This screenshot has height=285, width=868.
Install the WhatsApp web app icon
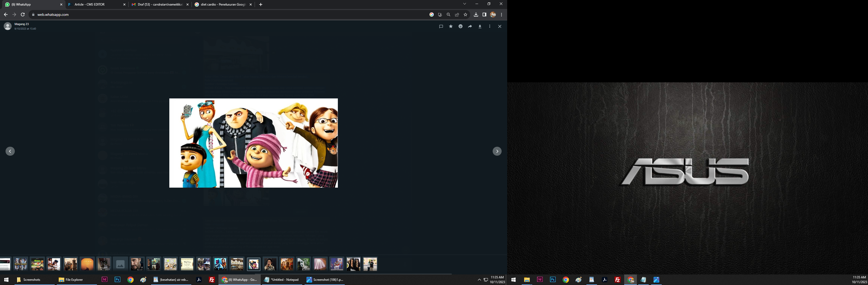pyautogui.click(x=440, y=15)
